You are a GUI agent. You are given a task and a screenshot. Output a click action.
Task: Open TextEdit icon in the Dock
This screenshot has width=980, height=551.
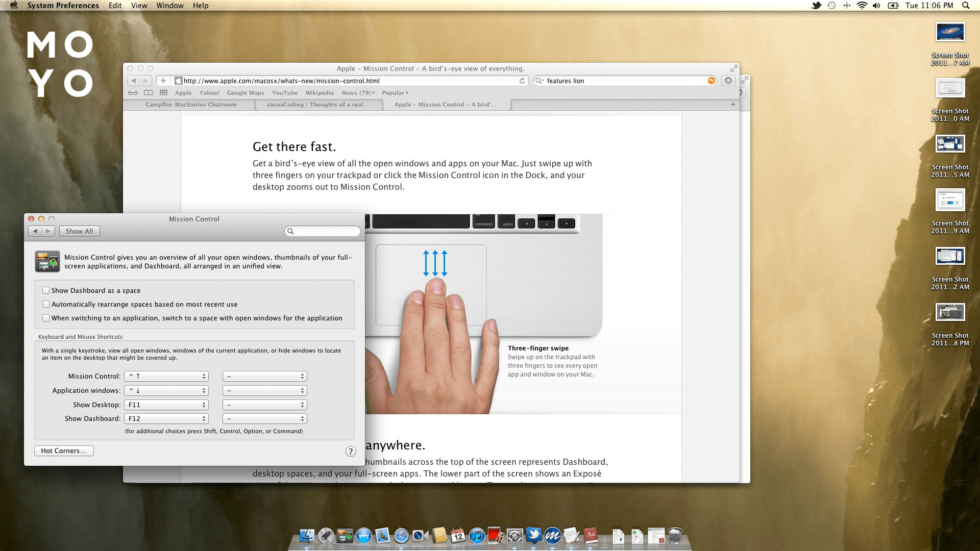[572, 536]
